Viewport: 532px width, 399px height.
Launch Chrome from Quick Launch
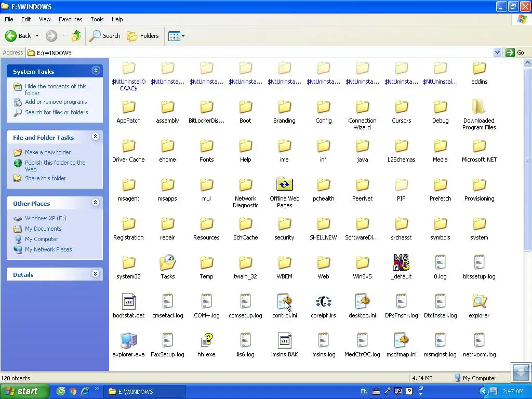73,391
